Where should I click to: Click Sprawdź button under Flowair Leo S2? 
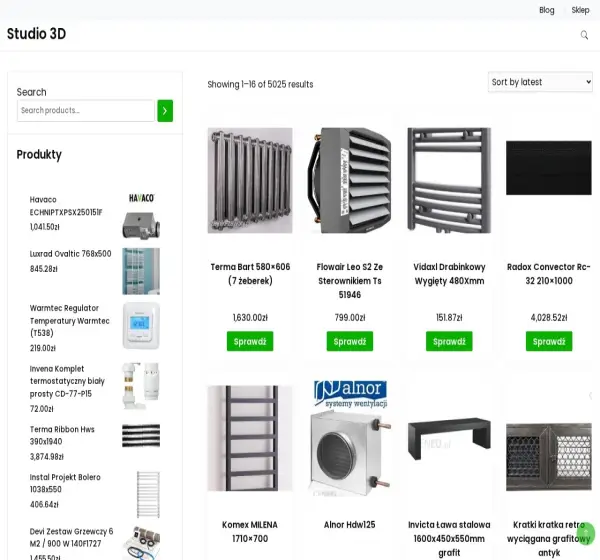point(350,341)
